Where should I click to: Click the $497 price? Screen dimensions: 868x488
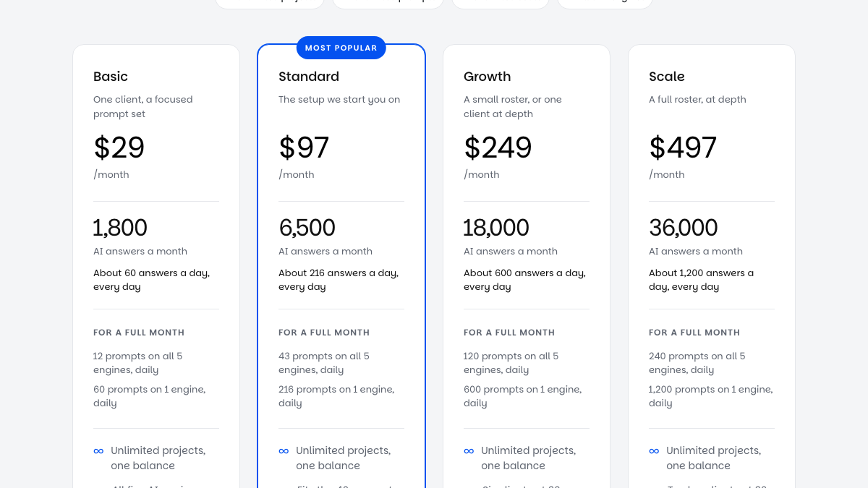[683, 147]
